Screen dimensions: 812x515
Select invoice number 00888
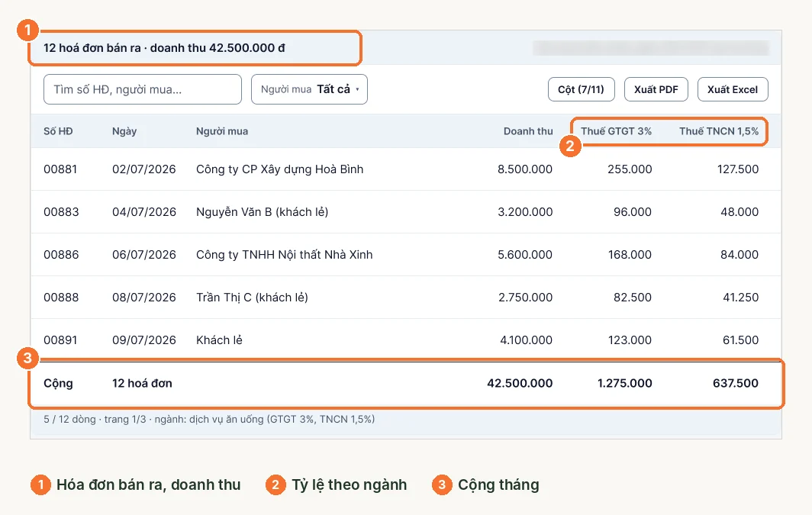61,297
